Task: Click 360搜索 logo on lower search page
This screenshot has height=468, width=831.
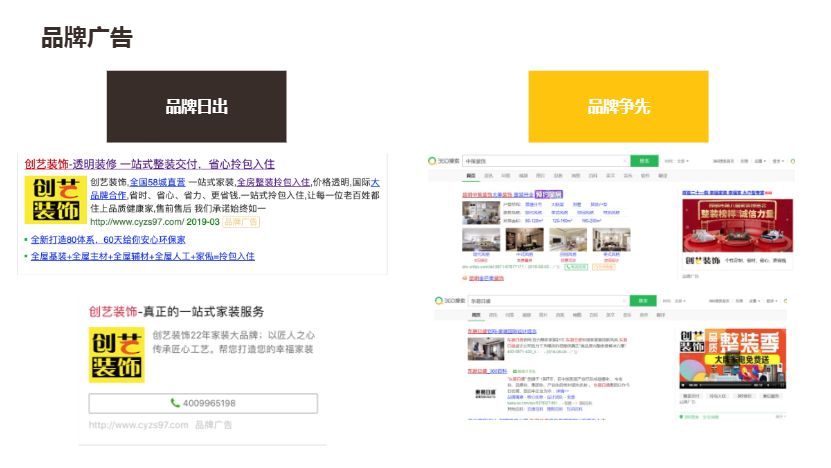Action: [x=449, y=301]
